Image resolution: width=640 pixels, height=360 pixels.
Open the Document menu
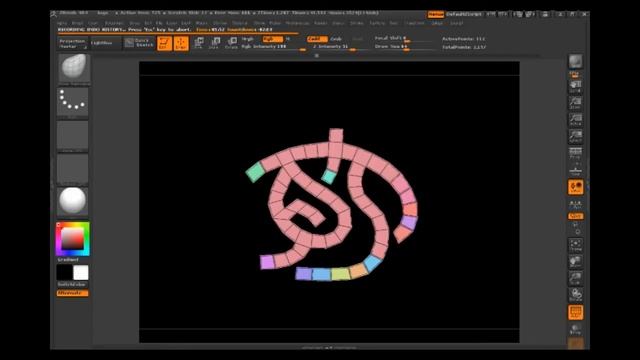(114, 24)
